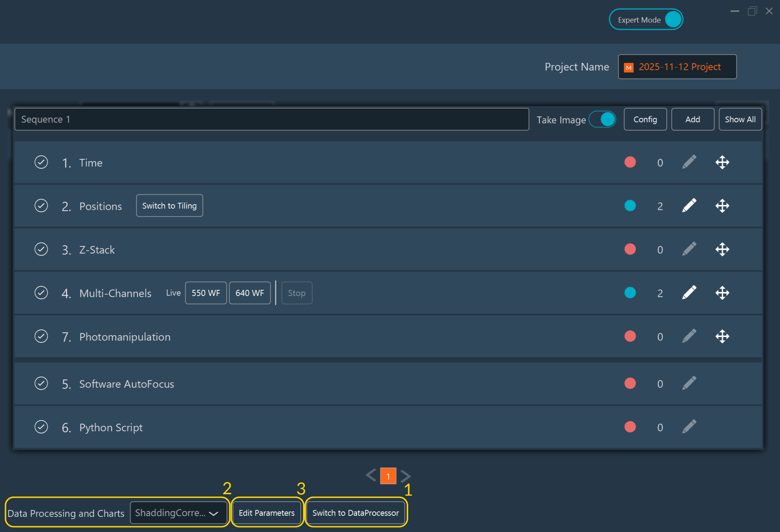Image resolution: width=780 pixels, height=532 pixels.
Task: Go to next sequence page arrow
Action: tap(406, 476)
